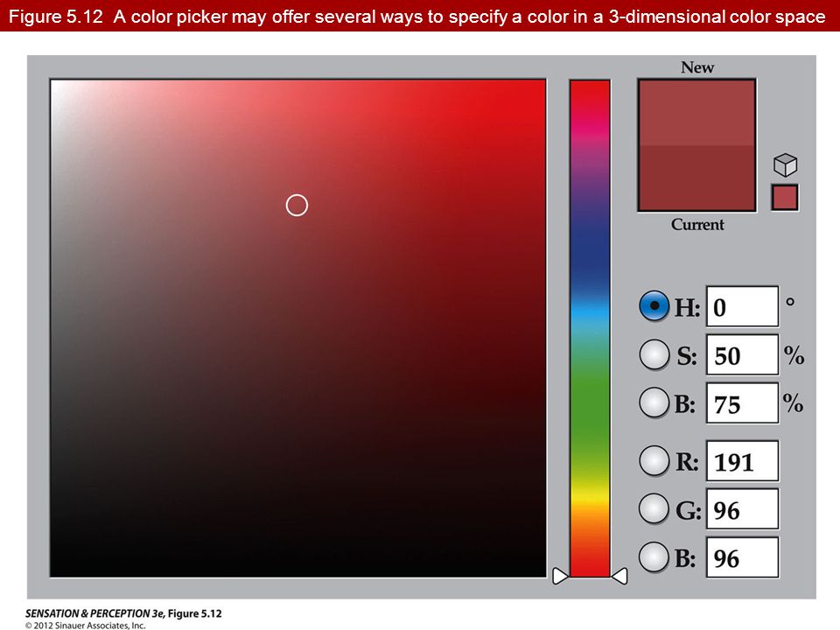
Task: Click the right hue slider arrow handle
Action: click(619, 577)
